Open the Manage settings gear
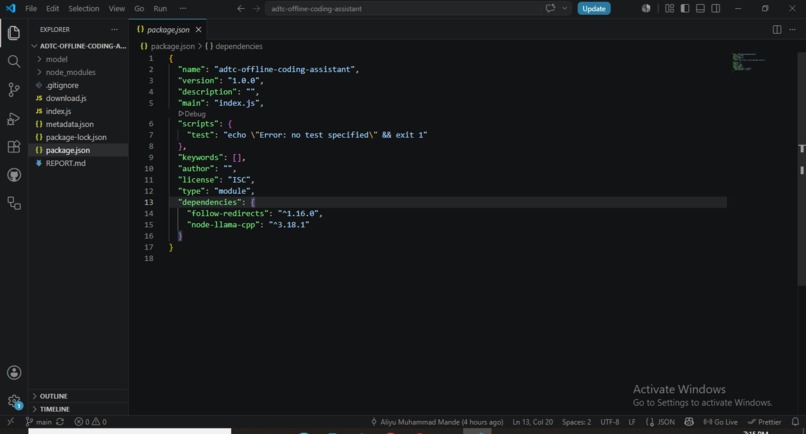Viewport: 806px width, 434px height. [14, 401]
